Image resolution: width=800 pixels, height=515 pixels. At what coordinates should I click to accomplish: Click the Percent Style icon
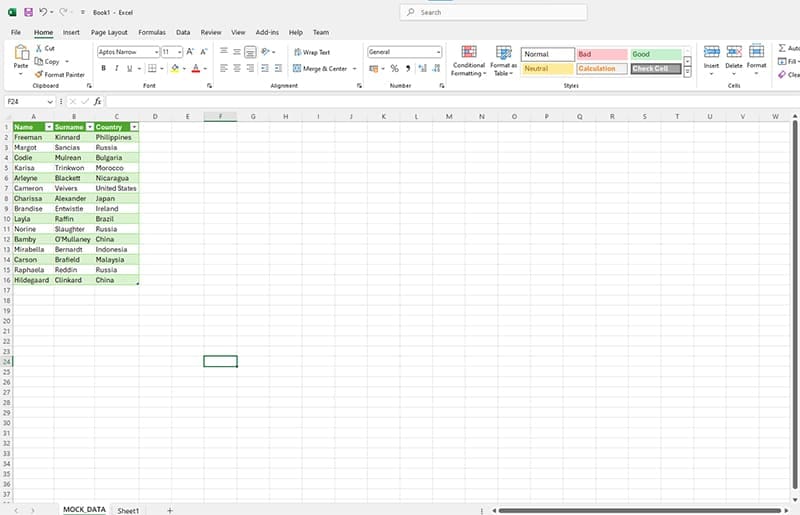[394, 69]
